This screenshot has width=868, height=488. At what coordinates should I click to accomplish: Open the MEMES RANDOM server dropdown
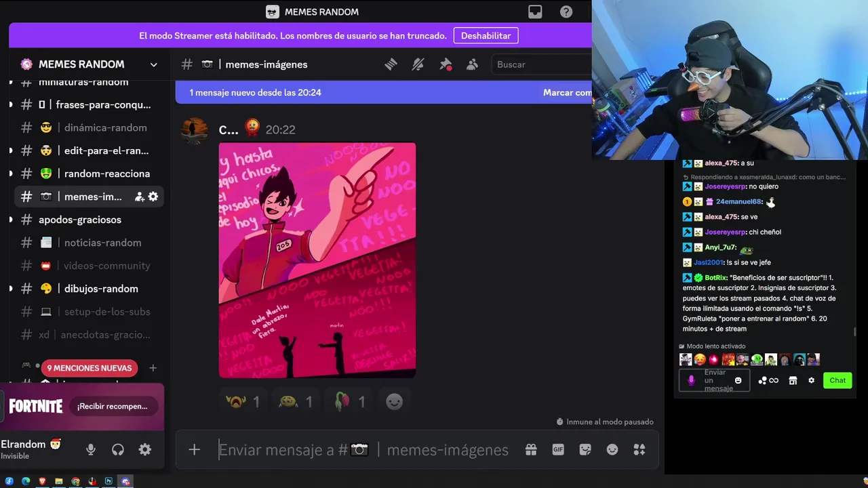[x=154, y=64]
